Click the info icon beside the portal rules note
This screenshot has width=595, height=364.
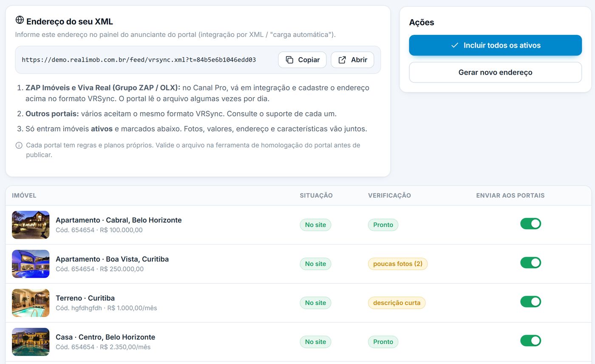(19, 145)
